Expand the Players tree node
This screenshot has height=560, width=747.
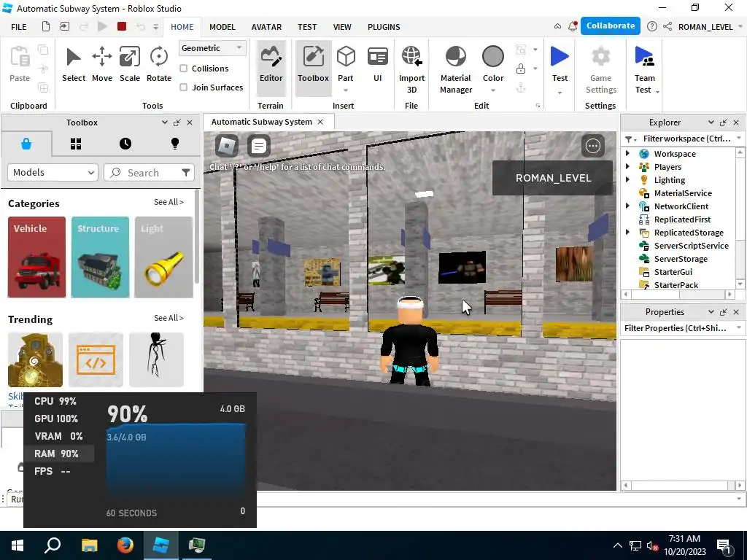[x=628, y=167]
